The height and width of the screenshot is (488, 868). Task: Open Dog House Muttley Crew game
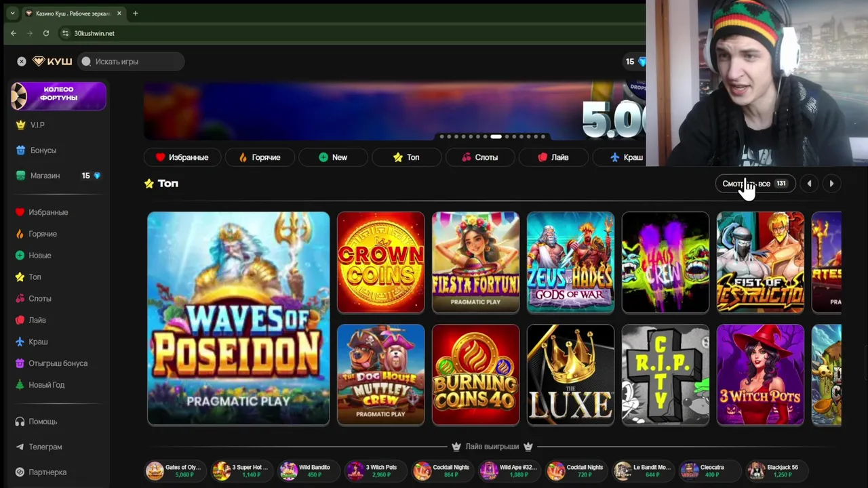(380, 375)
